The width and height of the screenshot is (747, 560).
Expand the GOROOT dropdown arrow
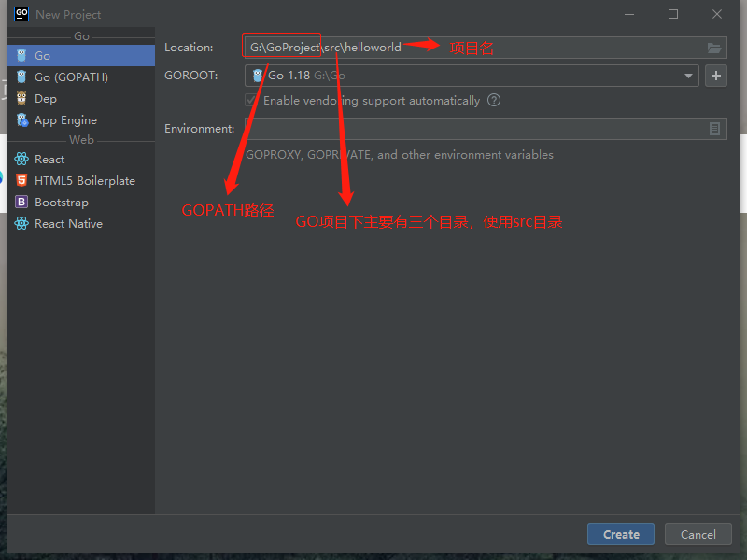[688, 76]
